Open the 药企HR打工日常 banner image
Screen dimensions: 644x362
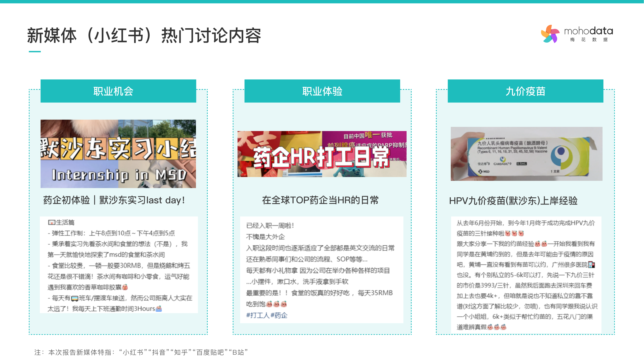322,154
